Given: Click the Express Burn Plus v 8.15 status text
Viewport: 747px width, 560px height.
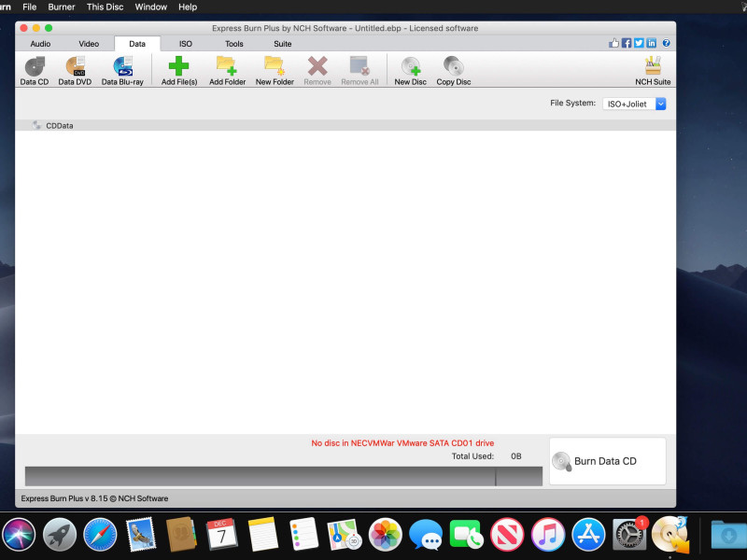Looking at the screenshot, I should (94, 498).
